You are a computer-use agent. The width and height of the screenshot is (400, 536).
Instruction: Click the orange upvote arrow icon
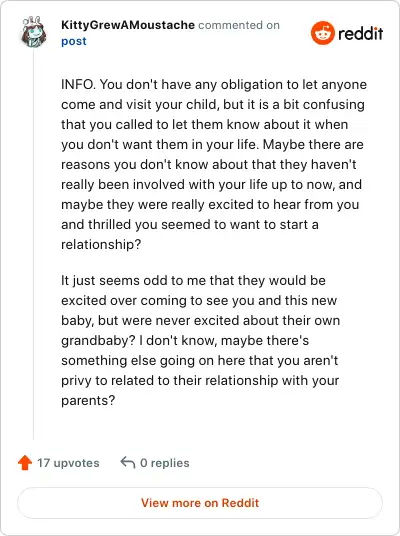(x=25, y=463)
